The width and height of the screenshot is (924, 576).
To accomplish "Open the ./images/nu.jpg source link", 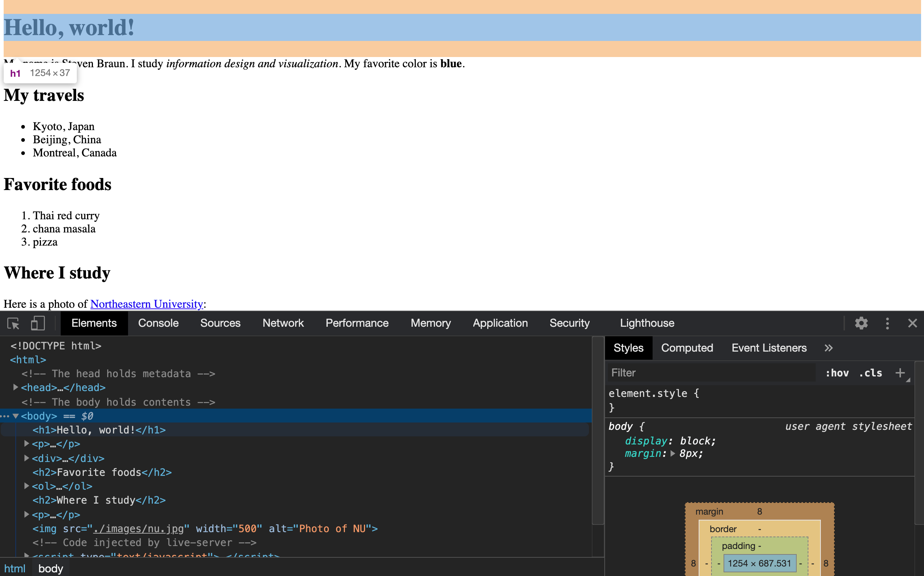I will coord(138,529).
